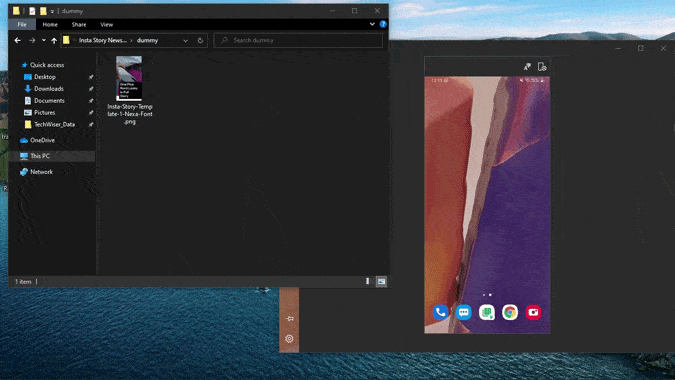The width and height of the screenshot is (675, 380).
Task: Click Insta Story News in the address path
Action: click(102, 40)
